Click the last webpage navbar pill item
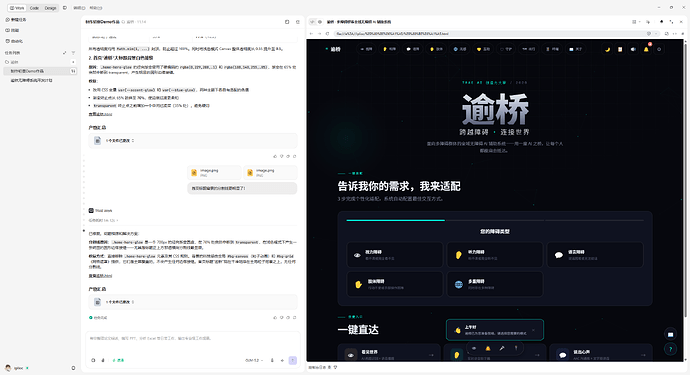This screenshot has width=690, height=375. pos(576,49)
